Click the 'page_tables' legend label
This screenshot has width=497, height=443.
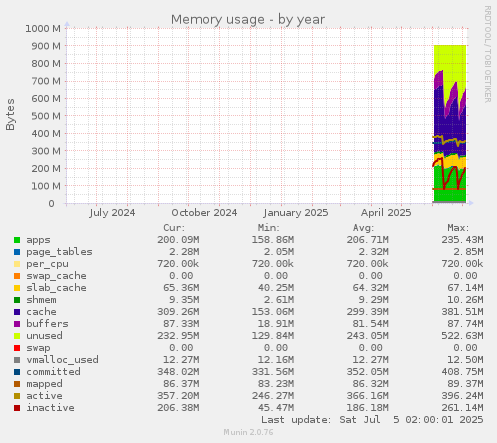[x=59, y=252]
